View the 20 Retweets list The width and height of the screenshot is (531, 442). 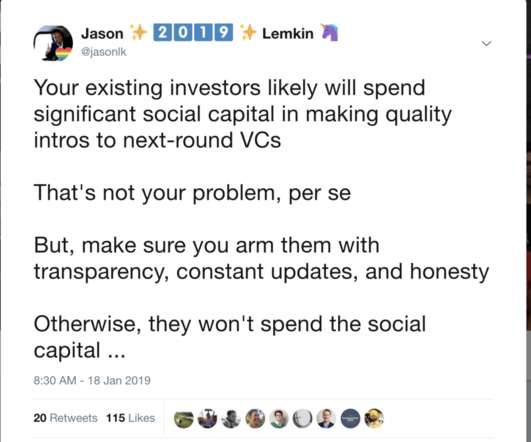[65, 418]
